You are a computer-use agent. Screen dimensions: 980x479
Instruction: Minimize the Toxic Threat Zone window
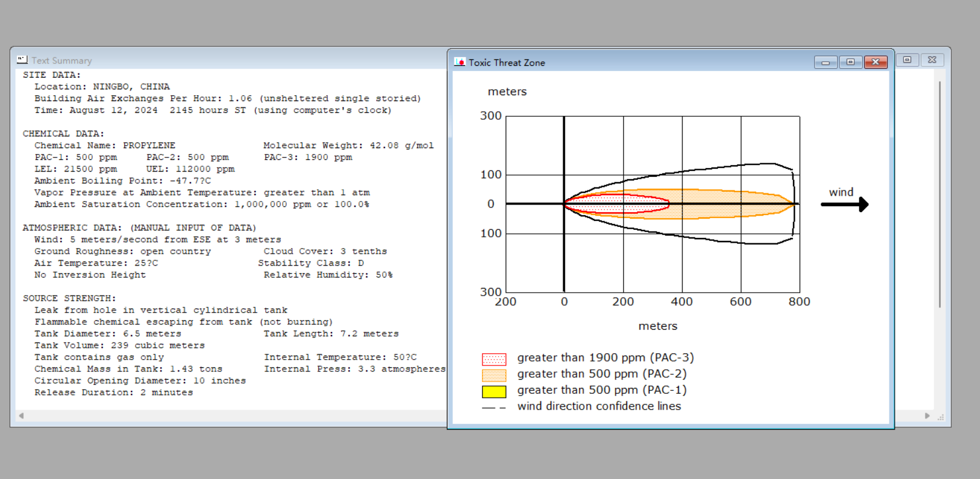pyautogui.click(x=825, y=62)
